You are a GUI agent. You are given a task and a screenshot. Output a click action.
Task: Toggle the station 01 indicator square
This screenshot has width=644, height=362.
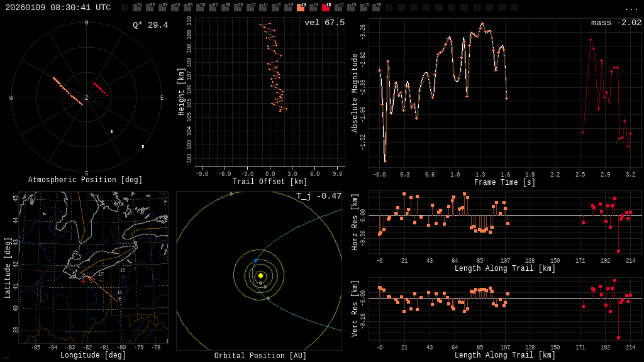pyautogui.click(x=137, y=8)
